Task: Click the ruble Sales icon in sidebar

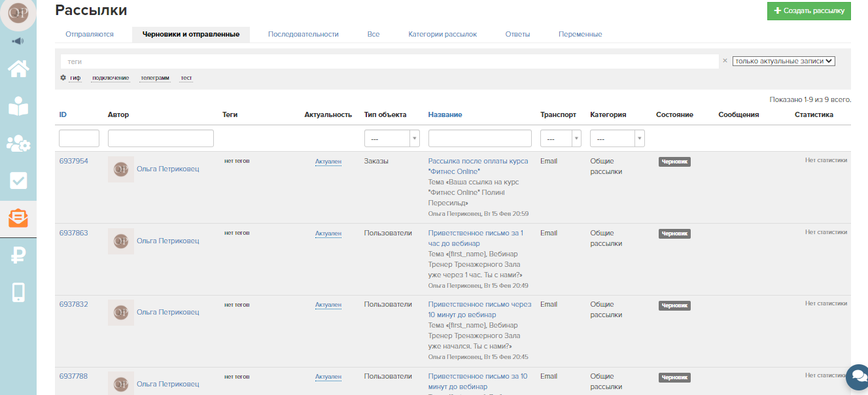Action: coord(18,256)
